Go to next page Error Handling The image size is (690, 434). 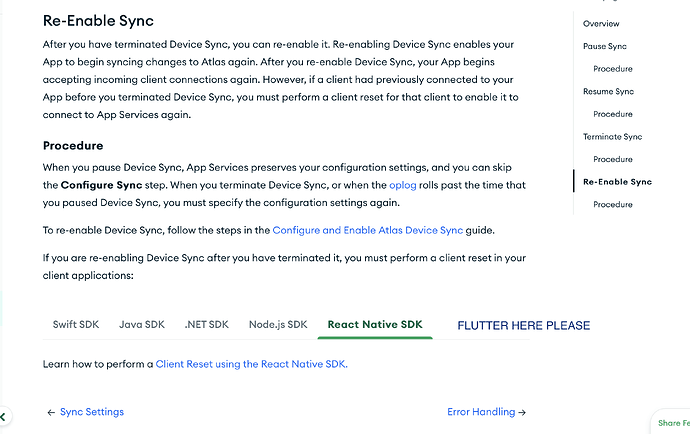tap(486, 411)
